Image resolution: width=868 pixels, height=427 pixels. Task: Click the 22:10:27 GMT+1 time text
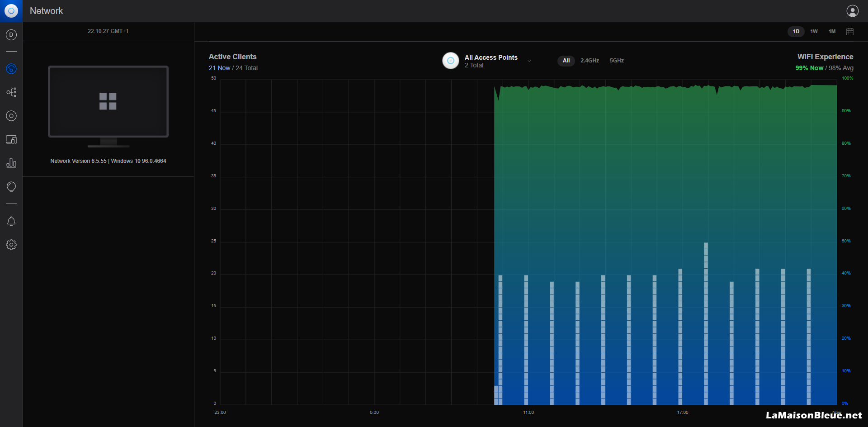pyautogui.click(x=108, y=31)
